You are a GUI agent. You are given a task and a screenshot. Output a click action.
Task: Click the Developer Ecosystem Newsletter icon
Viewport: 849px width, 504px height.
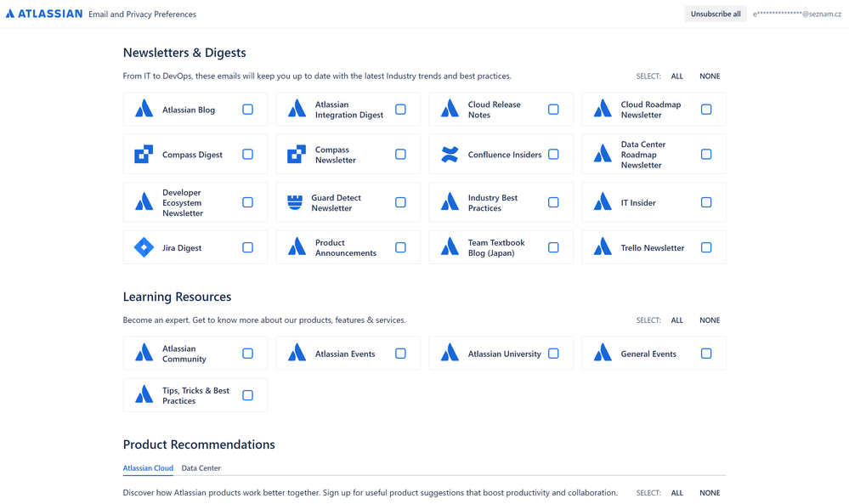tap(144, 202)
